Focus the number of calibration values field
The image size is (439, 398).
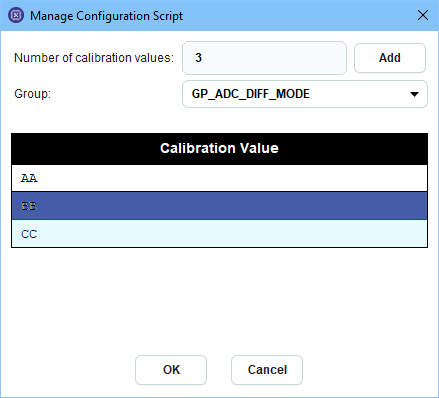pos(264,58)
